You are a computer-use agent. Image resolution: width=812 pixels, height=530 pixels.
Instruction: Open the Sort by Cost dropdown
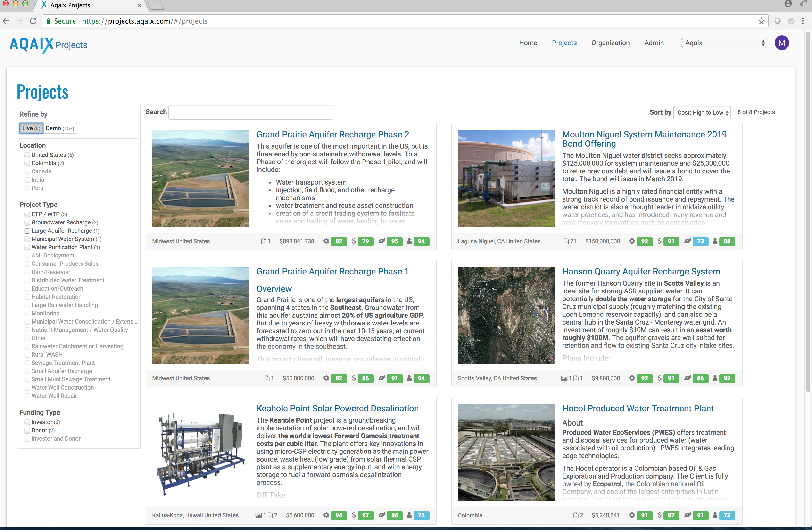tap(702, 113)
